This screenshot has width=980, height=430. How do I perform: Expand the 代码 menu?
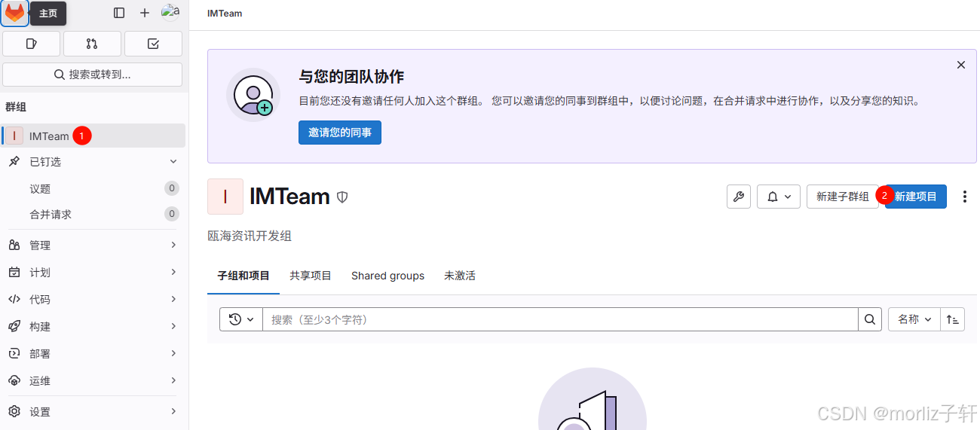point(93,299)
